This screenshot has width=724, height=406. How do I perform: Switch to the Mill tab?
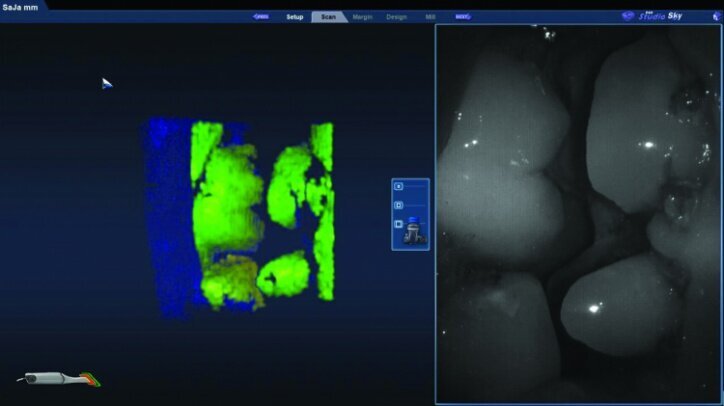[x=428, y=17]
